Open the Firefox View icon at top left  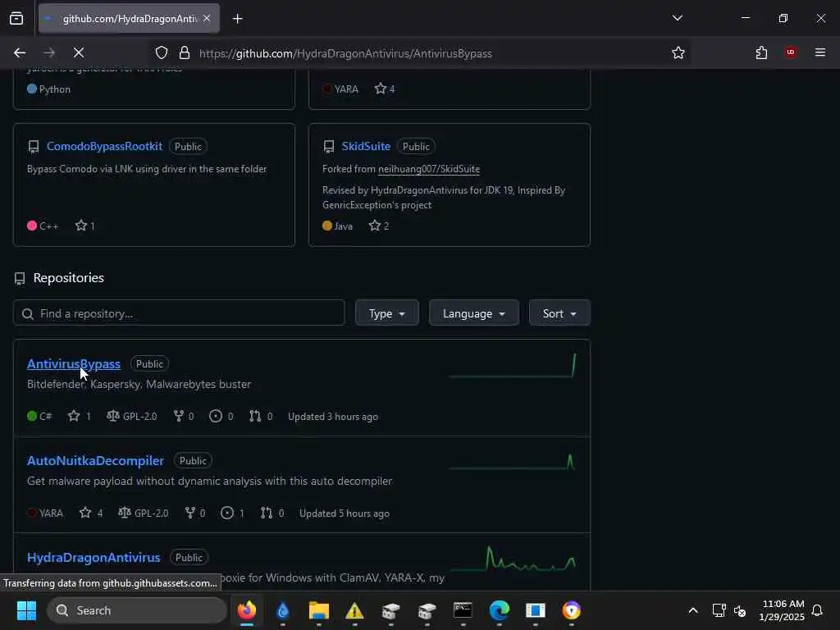pyautogui.click(x=16, y=18)
